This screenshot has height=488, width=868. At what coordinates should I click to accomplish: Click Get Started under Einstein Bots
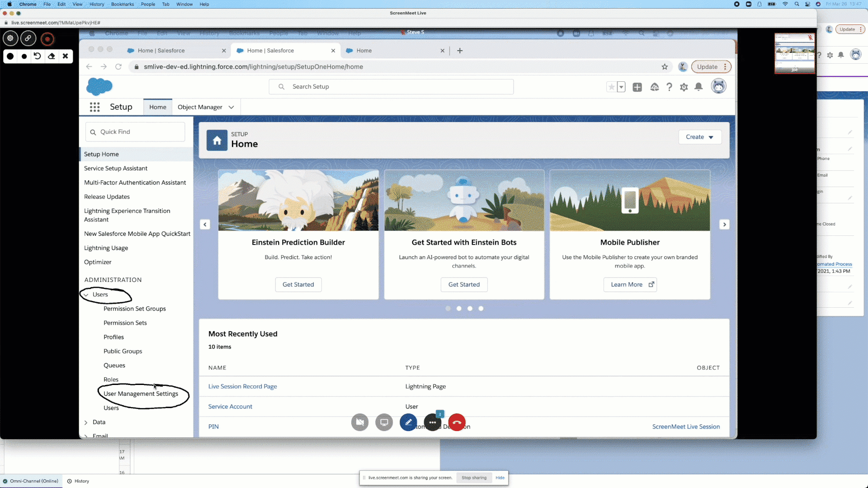click(x=464, y=285)
